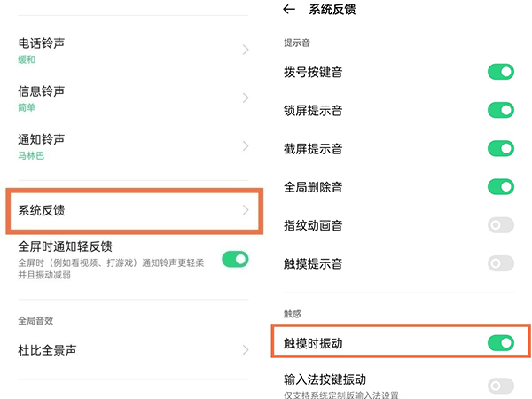Toggle 截屏提示音 switch off
This screenshot has height=399, width=532.
(501, 149)
